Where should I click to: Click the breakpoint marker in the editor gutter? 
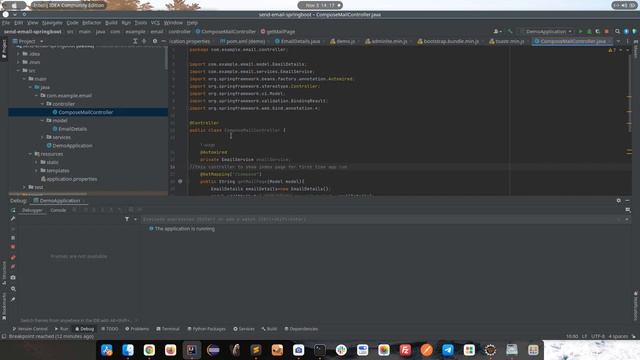[x=180, y=181]
